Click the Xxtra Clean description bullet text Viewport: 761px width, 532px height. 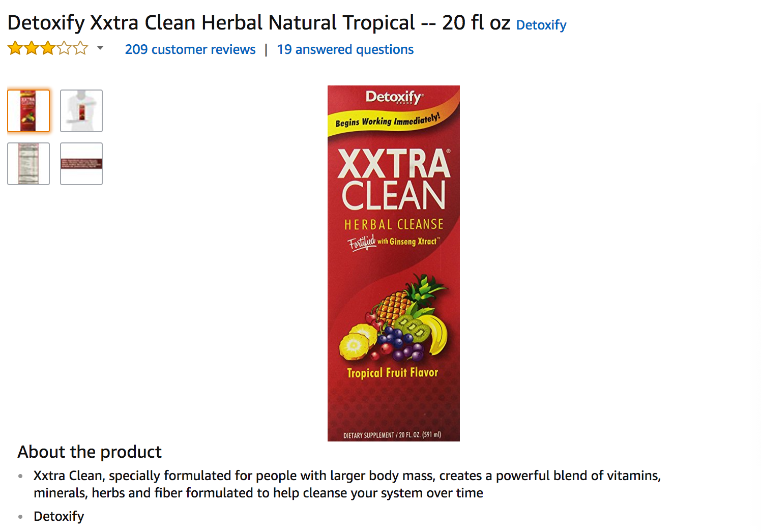click(x=347, y=484)
